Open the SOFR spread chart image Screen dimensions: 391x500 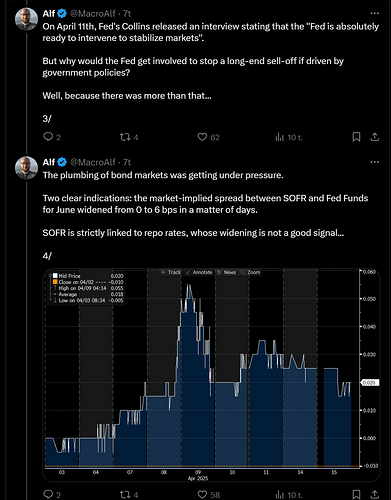[x=212, y=375]
